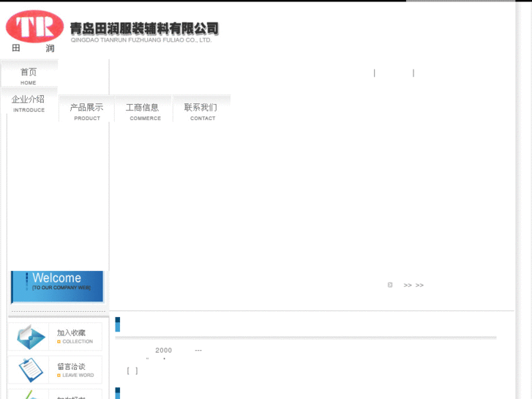Viewport: 532px width, 399px height.
Task: Click the TR company logo
Action: [x=34, y=26]
